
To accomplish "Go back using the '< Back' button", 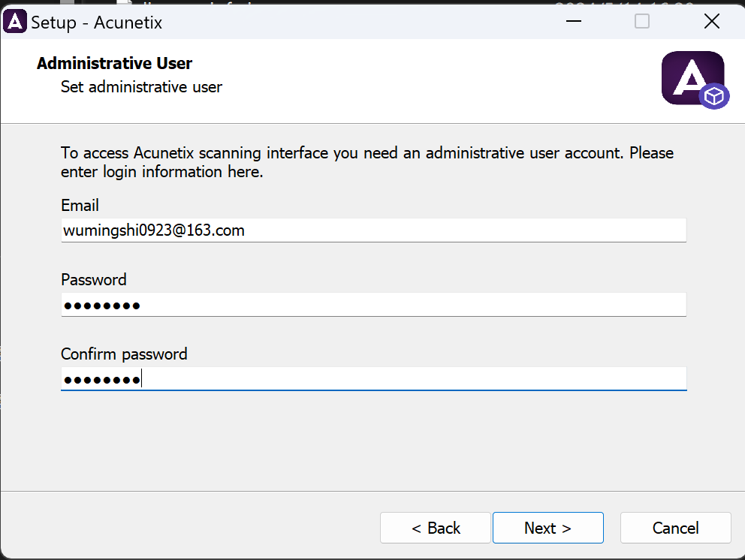I will point(435,528).
